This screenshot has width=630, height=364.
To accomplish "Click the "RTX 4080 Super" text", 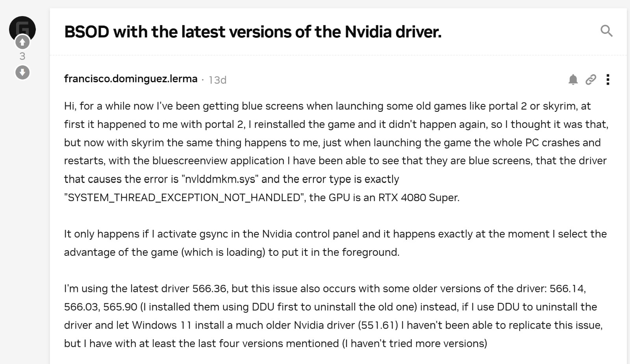I will [x=419, y=198].
